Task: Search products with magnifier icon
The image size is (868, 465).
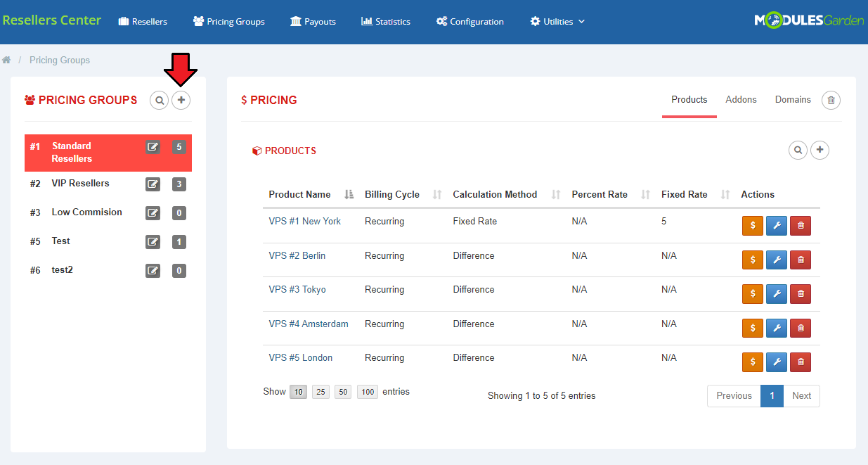Action: 798,150
